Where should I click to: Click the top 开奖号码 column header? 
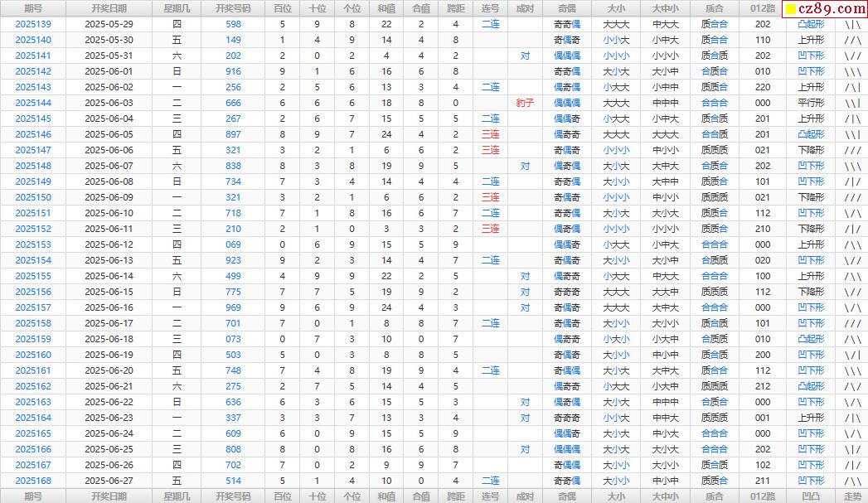pos(233,8)
